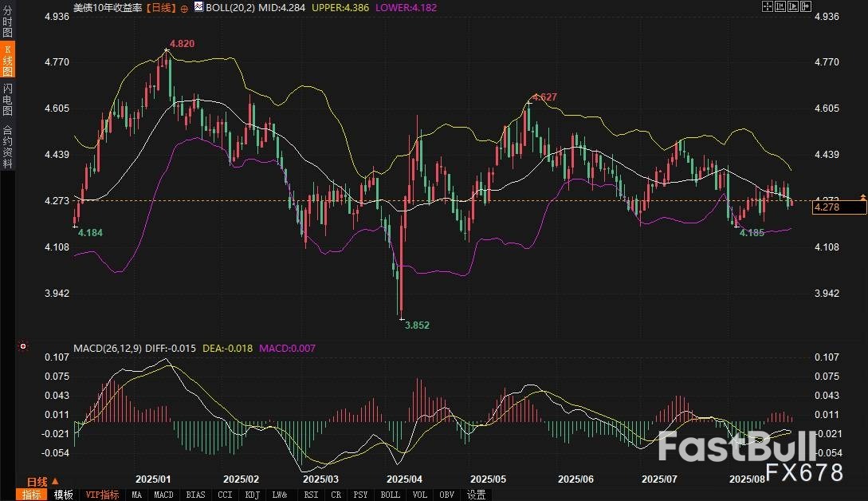868x501 pixels.
Task: Click the play-forward chart icon
Action: [794, 6]
